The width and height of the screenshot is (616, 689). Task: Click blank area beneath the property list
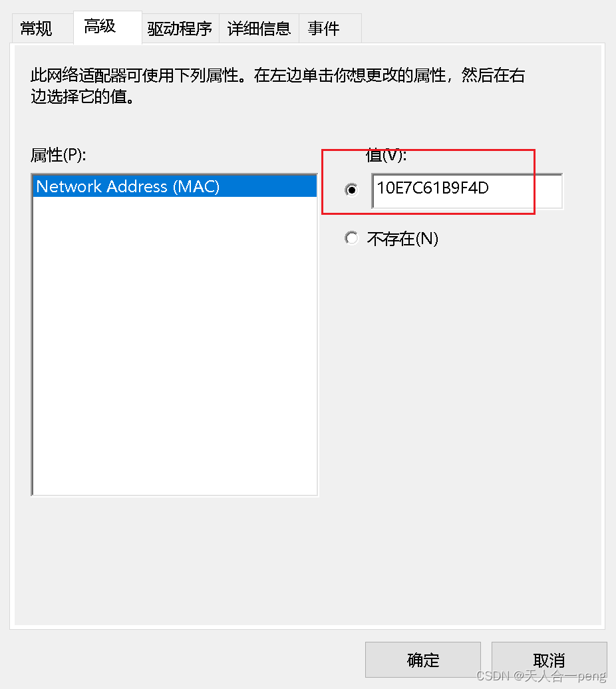[174, 558]
